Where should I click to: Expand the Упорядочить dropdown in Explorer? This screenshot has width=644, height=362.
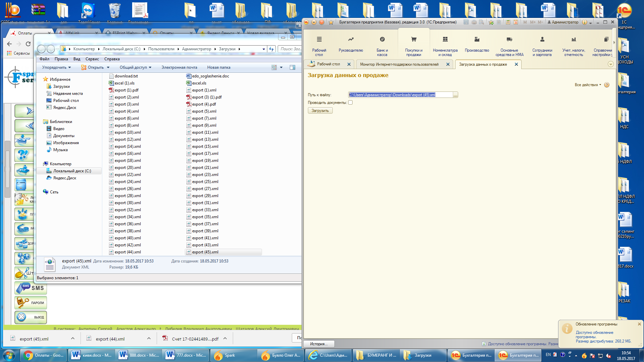pos(56,67)
